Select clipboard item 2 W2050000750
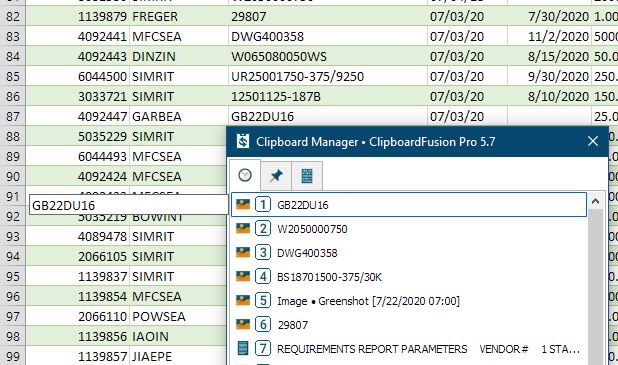Screen dimensions: 618x365 409,229
